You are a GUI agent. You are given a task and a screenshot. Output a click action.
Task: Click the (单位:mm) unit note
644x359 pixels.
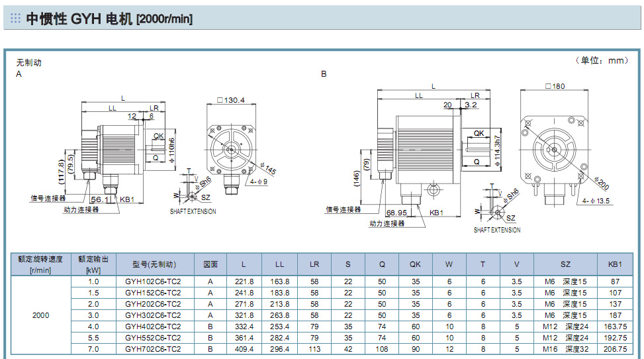602,60
